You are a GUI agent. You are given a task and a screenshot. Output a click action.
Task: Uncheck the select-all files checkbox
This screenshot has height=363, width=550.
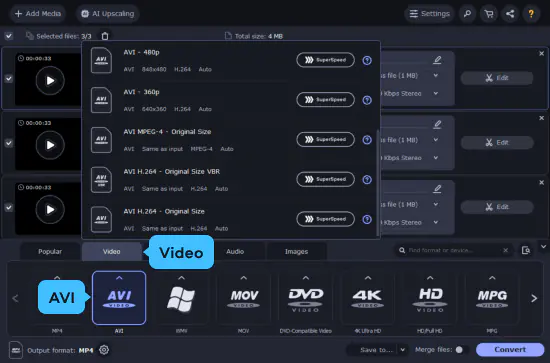pyautogui.click(x=9, y=36)
